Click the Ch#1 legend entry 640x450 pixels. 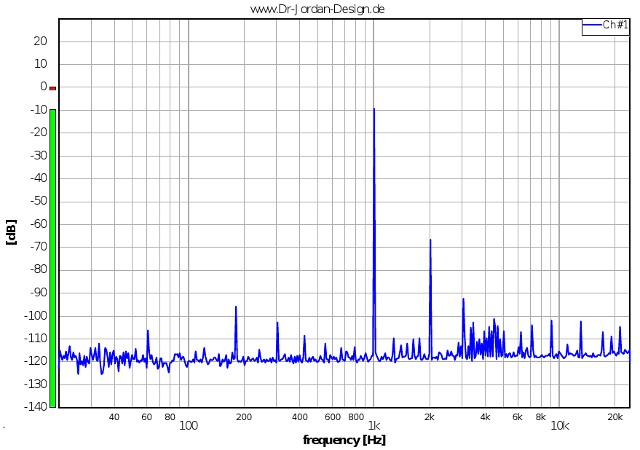[606, 25]
